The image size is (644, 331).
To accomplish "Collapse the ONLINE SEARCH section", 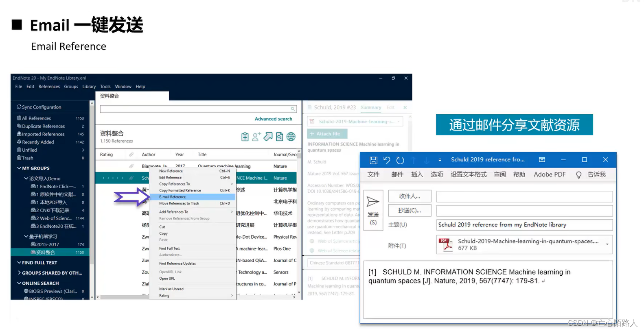I will [x=19, y=283].
